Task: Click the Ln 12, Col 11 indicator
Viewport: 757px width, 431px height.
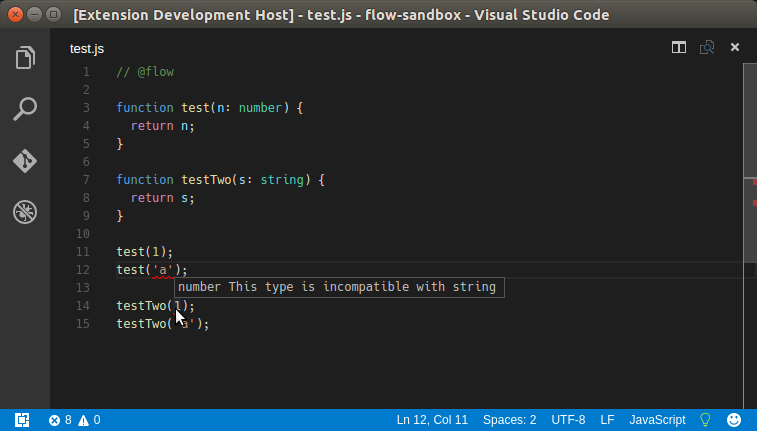Action: click(432, 420)
